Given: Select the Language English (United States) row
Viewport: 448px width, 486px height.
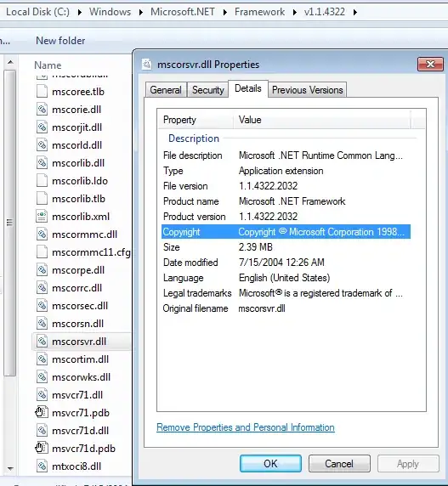Looking at the screenshot, I should [286, 278].
